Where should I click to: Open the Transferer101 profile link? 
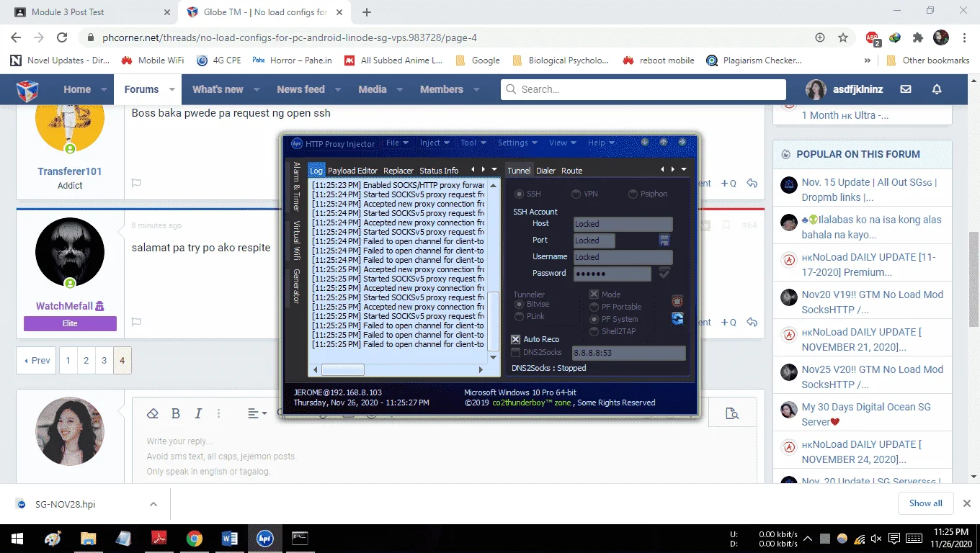point(70,171)
